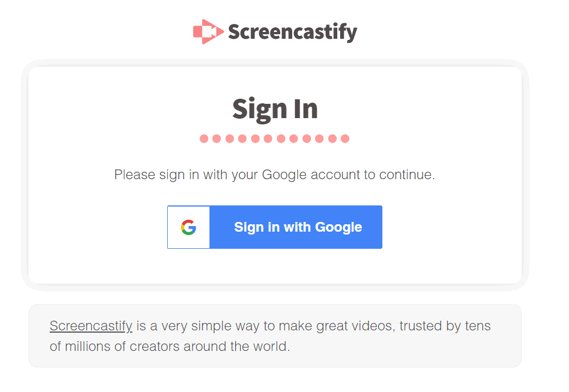Click the "trusted by tens" text
The height and width of the screenshot is (392, 569).
[x=445, y=326]
